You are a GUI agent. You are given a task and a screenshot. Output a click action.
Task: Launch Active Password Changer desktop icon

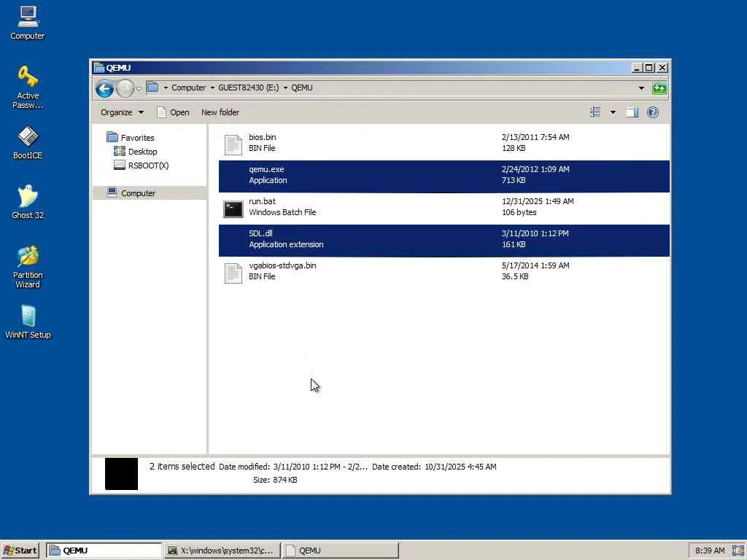pos(28,87)
